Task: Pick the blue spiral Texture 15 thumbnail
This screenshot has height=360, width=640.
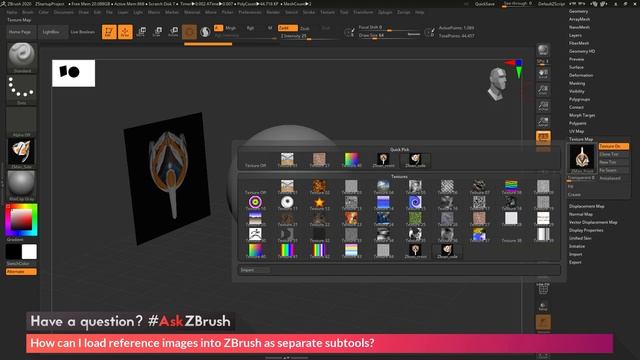Action: click(415, 203)
